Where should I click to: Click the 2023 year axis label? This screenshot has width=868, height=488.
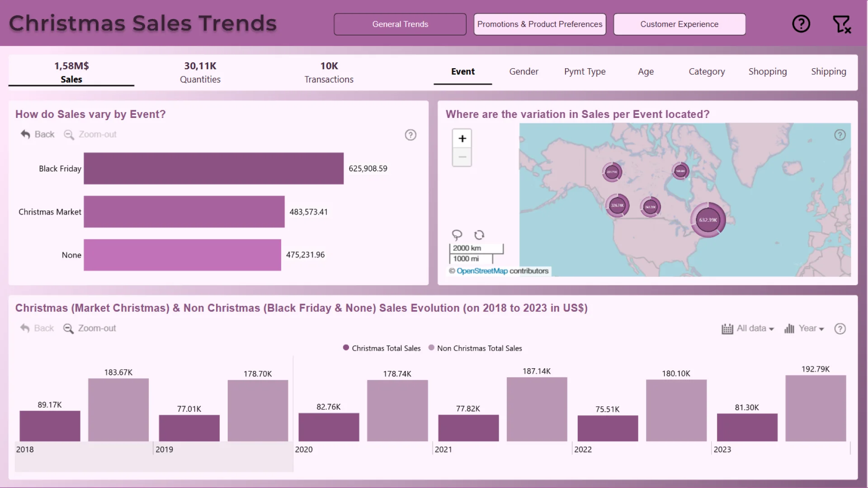722,450
